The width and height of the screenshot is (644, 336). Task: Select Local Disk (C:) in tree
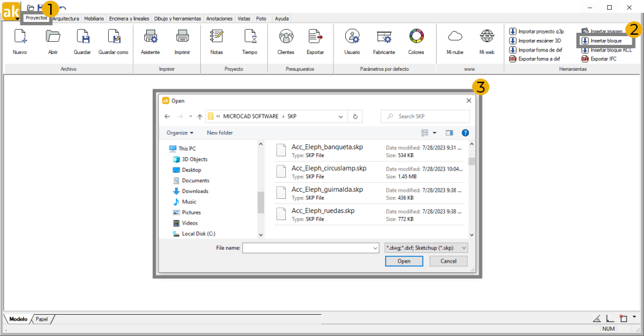[194, 234]
